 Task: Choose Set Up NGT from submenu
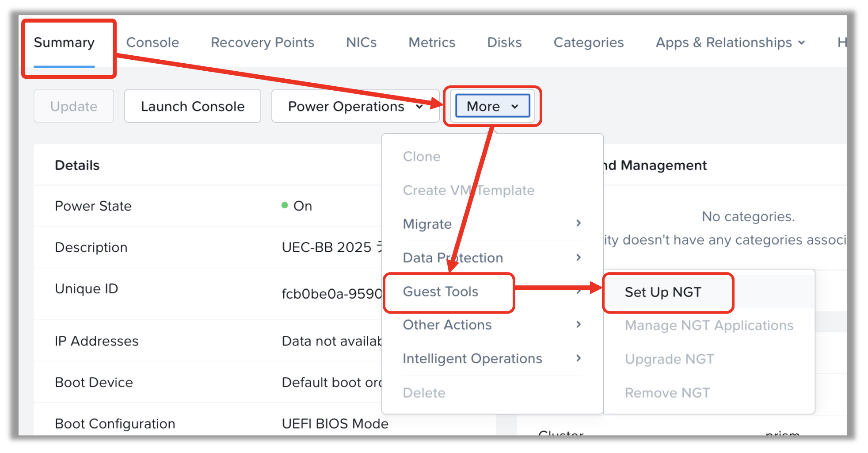click(662, 292)
